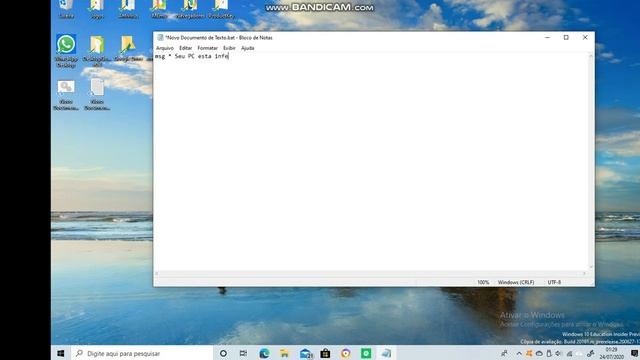Image resolution: width=640 pixels, height=360 pixels.
Task: Launch Microsoft Edge from the taskbar
Action: click(x=264, y=353)
